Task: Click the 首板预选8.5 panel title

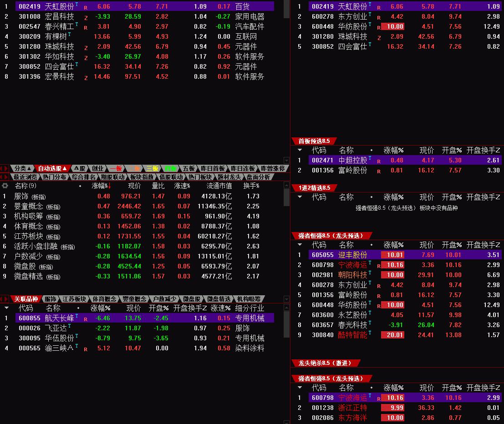Action: [314, 141]
